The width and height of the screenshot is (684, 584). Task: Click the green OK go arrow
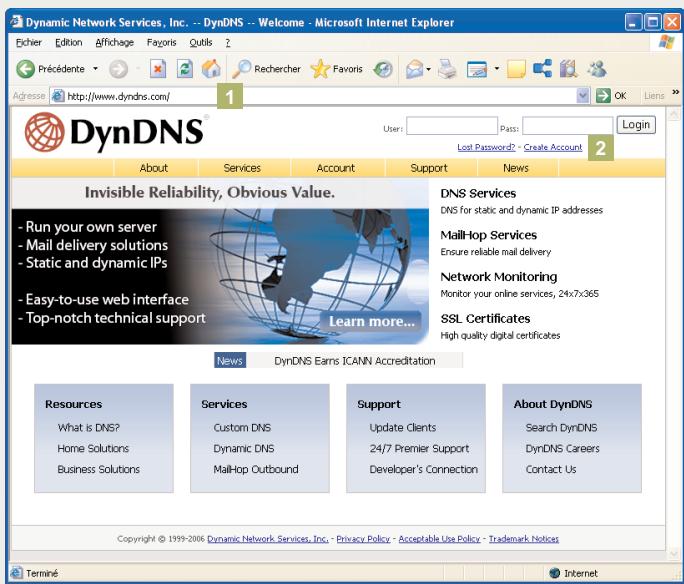click(603, 96)
